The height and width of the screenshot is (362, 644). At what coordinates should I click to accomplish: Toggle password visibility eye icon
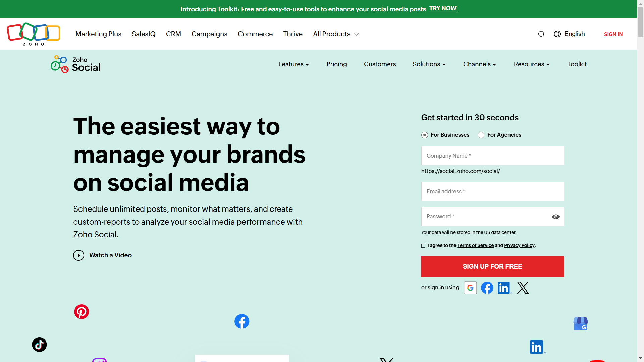tap(556, 217)
